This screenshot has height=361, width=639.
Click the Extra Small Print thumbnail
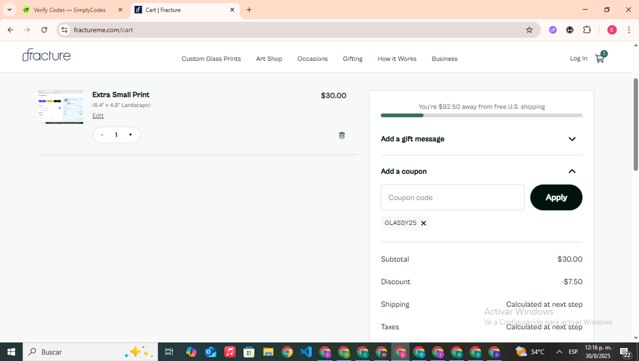[x=60, y=107]
